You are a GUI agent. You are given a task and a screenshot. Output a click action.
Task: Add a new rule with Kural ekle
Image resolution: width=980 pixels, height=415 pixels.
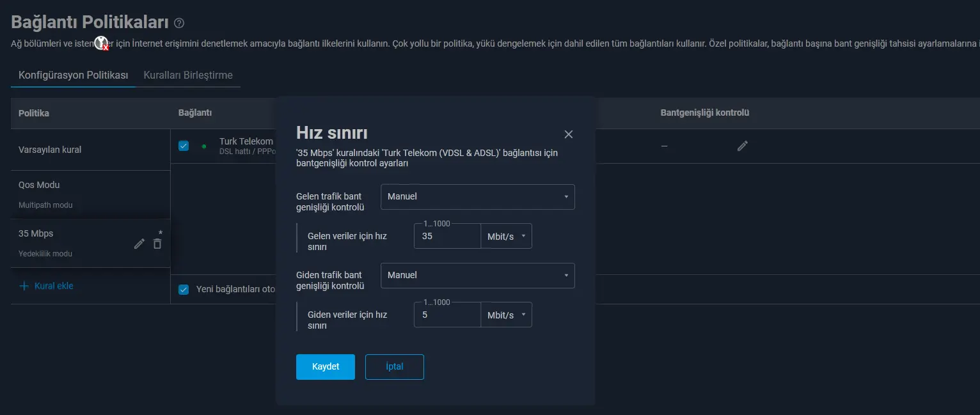pos(46,286)
